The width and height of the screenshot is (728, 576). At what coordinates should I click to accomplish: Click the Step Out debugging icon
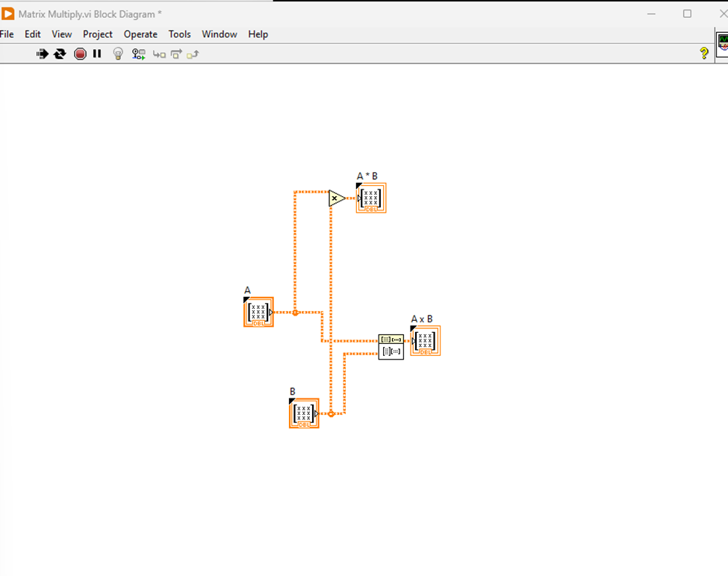(193, 54)
